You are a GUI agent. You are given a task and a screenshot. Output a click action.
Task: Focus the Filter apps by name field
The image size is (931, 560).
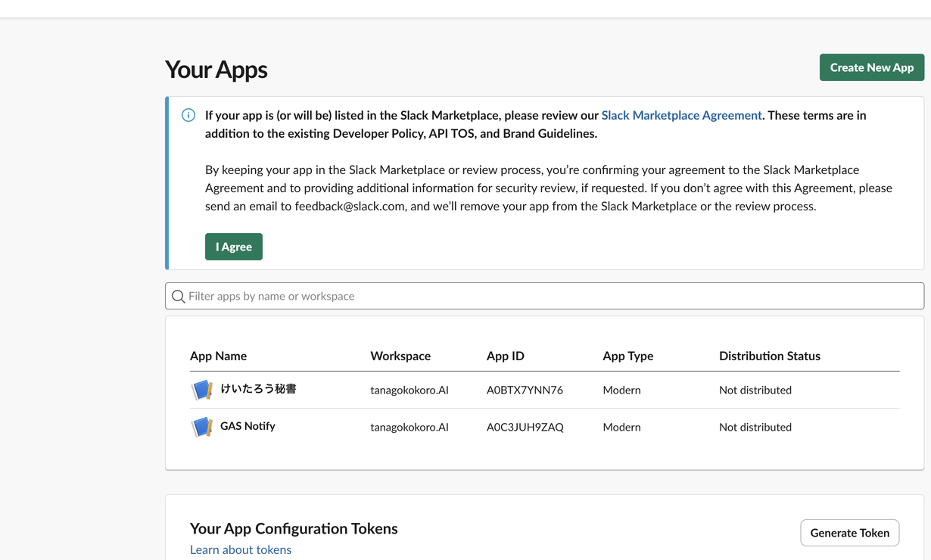[x=545, y=296]
